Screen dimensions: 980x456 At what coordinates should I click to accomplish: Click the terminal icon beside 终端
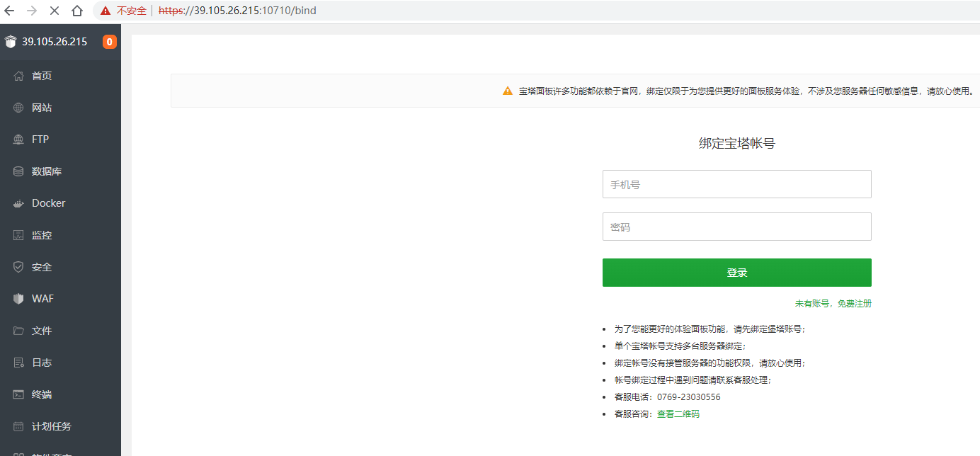tap(19, 394)
